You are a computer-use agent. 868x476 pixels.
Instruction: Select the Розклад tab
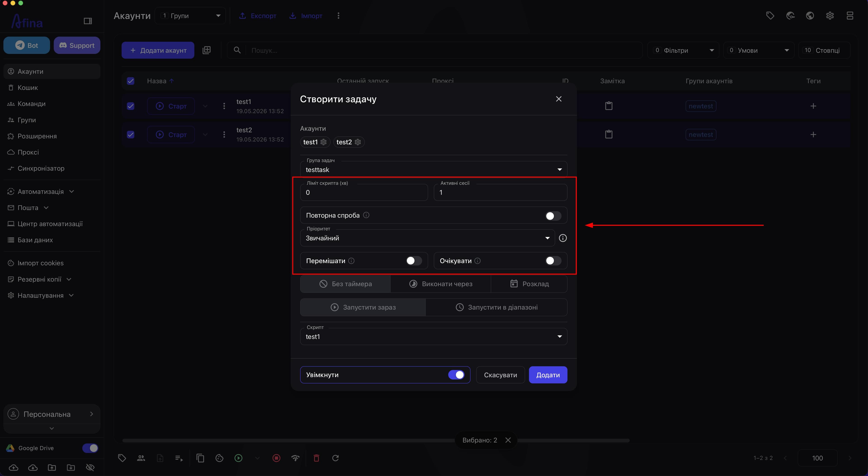[x=529, y=284]
